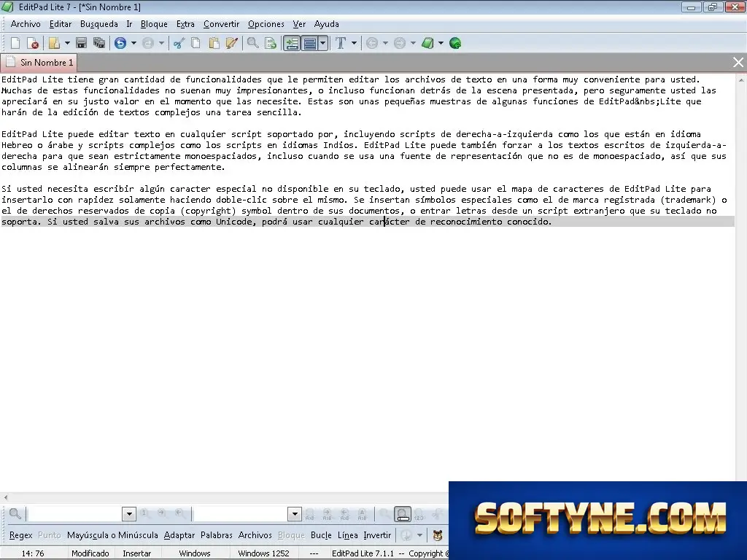Viewport: 747px width, 560px height.
Task: Click the close file icon with red X
Action: coord(33,43)
